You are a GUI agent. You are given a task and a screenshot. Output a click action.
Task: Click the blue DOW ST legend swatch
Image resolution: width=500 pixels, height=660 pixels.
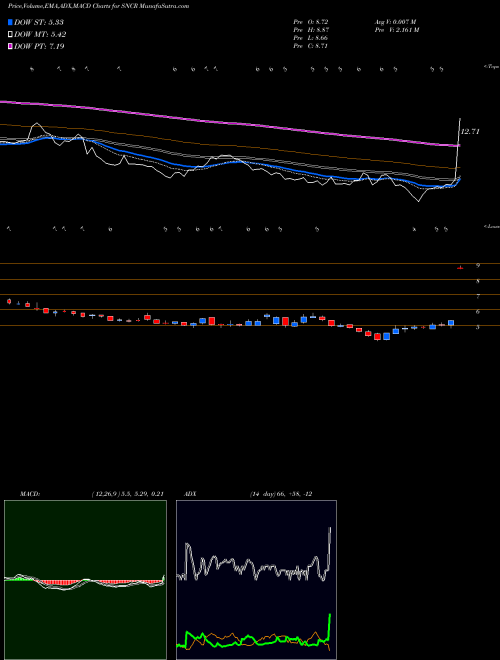(x=11, y=22)
